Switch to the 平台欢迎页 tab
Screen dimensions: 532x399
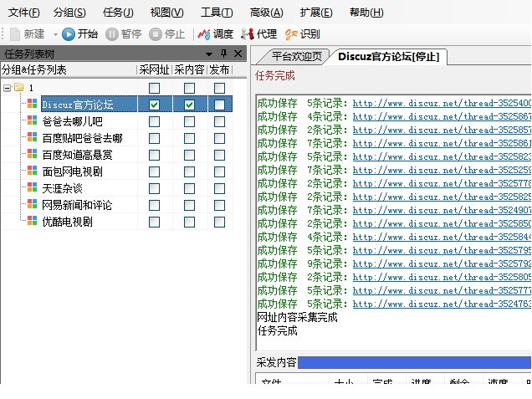click(297, 56)
